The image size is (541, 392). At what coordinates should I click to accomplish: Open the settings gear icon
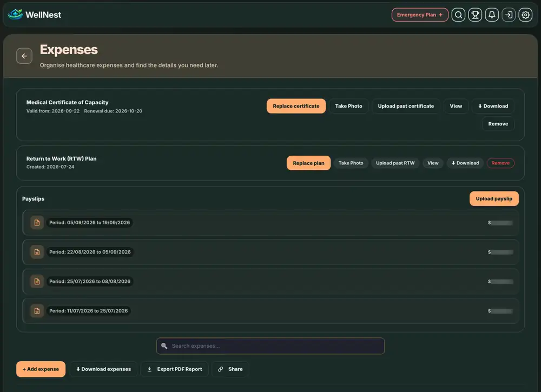click(x=525, y=15)
